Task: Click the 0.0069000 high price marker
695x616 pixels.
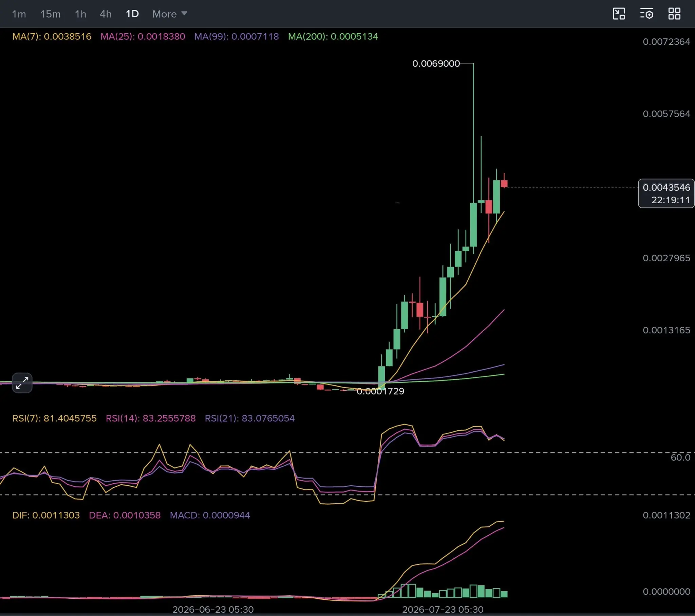Action: (436, 63)
